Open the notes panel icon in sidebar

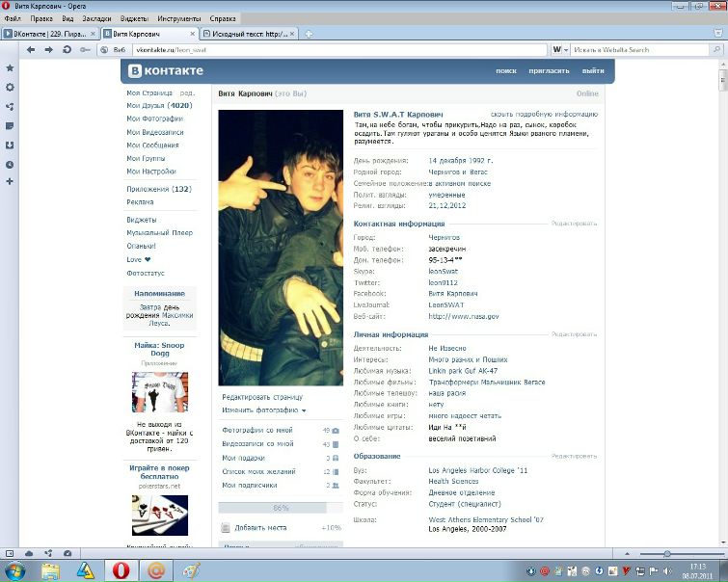(10, 126)
